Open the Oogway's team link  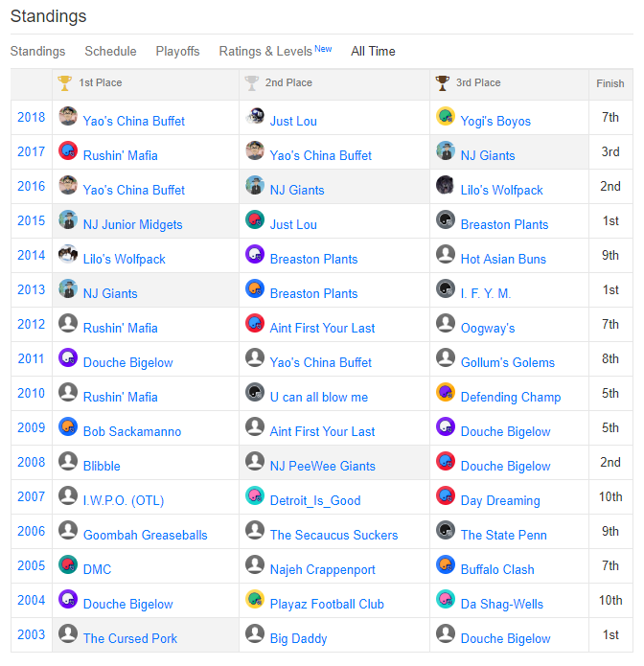click(x=488, y=328)
